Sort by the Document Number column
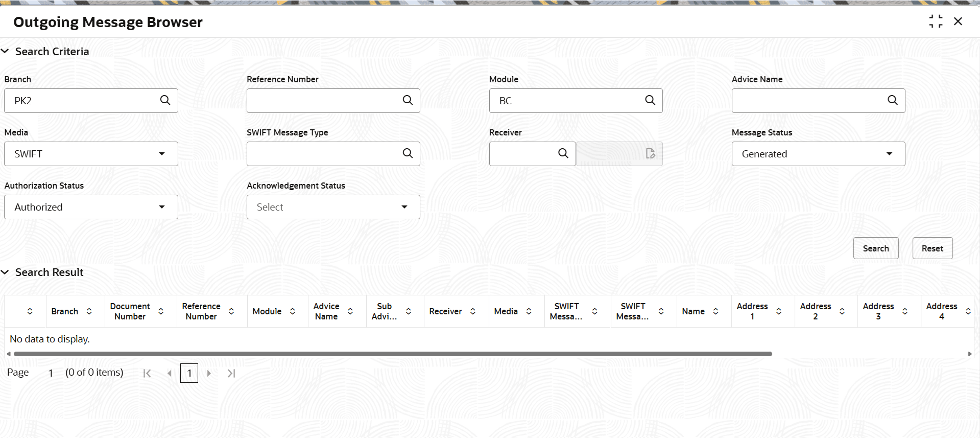 coord(161,311)
